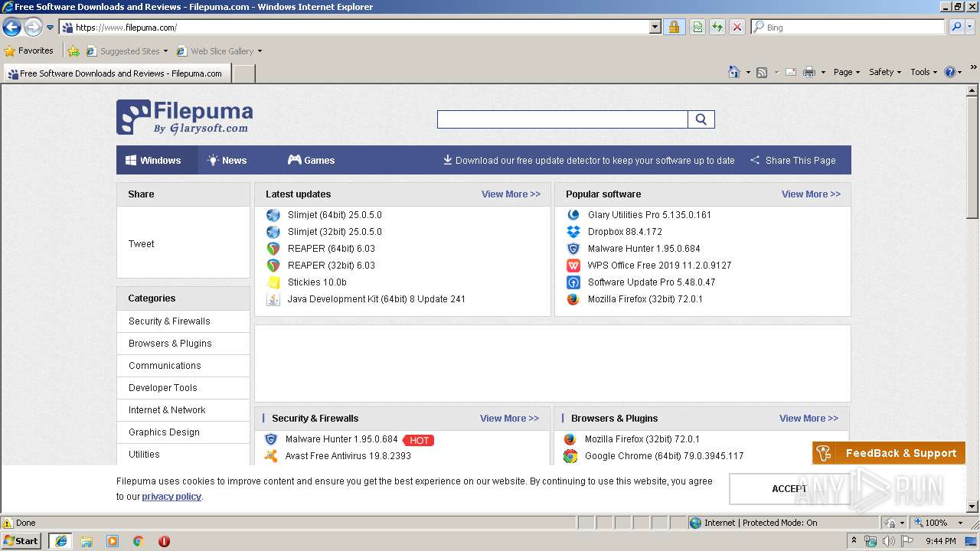980x551 pixels.
Task: Open the Help question mark icon
Action: tap(950, 72)
